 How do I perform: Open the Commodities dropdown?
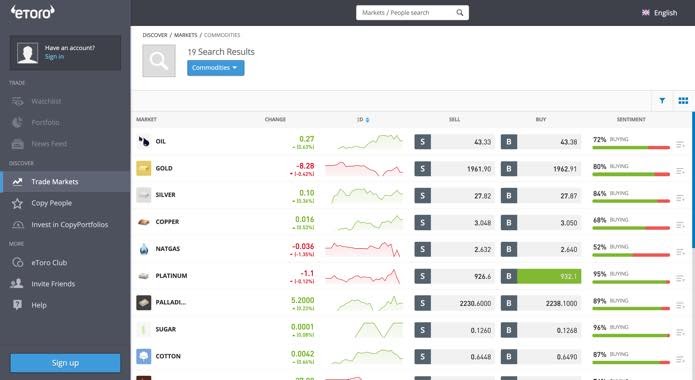pyautogui.click(x=215, y=68)
